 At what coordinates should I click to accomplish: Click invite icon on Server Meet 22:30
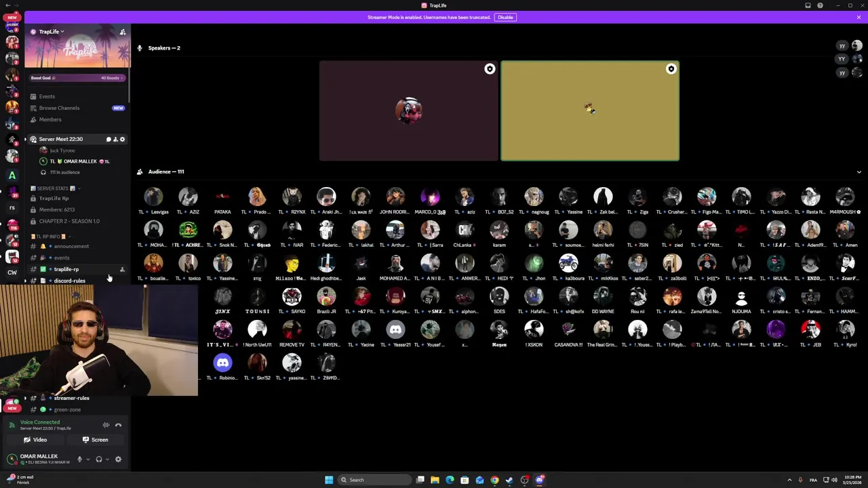click(115, 139)
